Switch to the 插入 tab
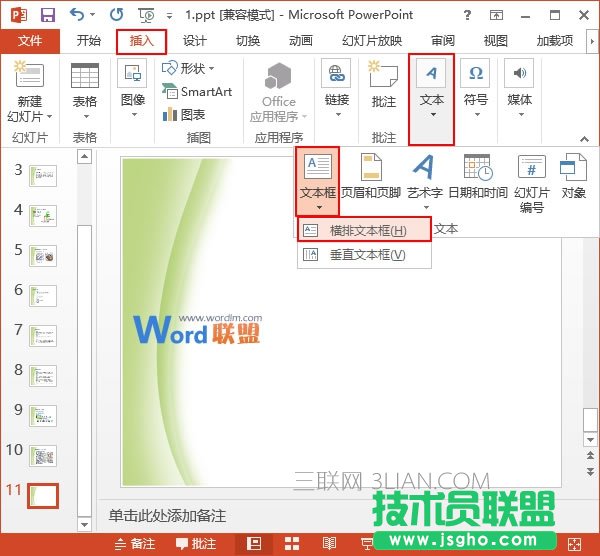This screenshot has height=556, width=600. (142, 41)
